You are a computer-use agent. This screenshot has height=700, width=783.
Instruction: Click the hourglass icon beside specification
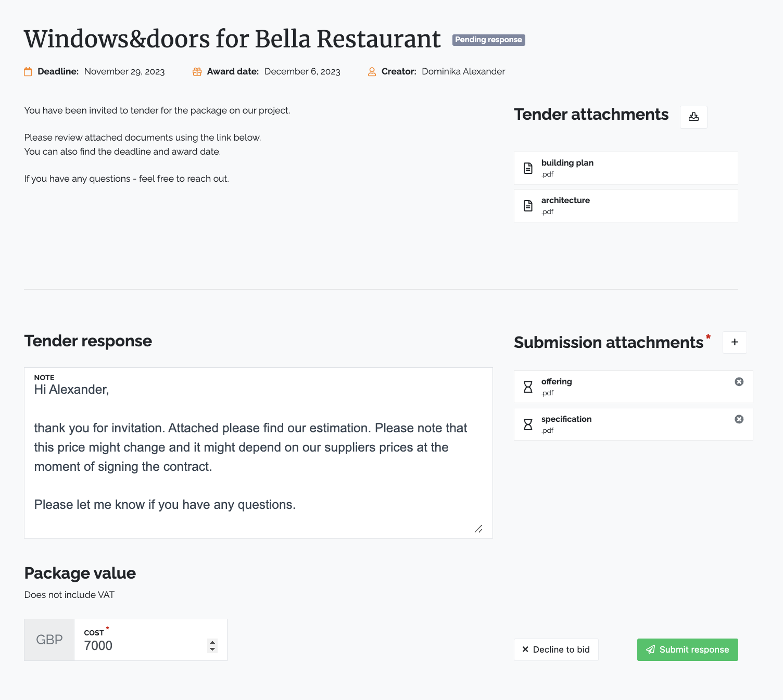(528, 424)
